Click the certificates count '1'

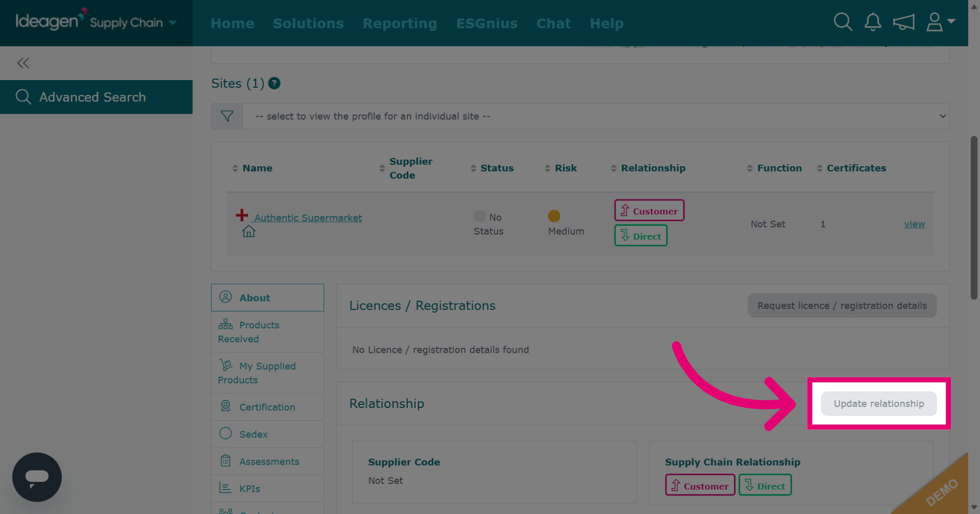click(x=823, y=224)
